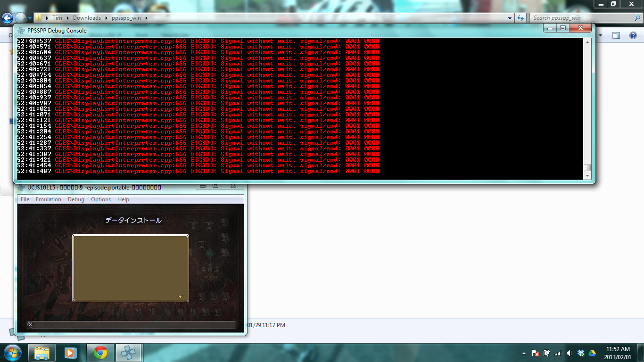
Task: Click the Explorer help question mark icon
Action: click(x=633, y=35)
